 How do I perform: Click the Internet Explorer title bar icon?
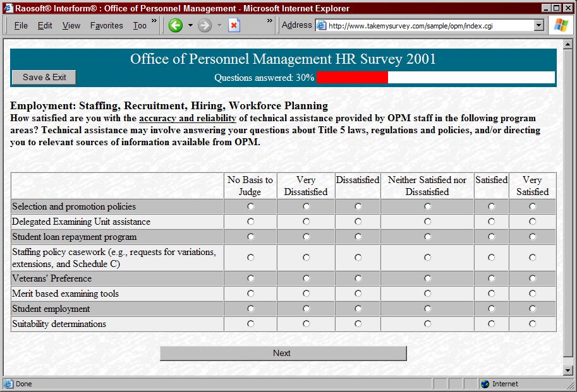tap(8, 8)
